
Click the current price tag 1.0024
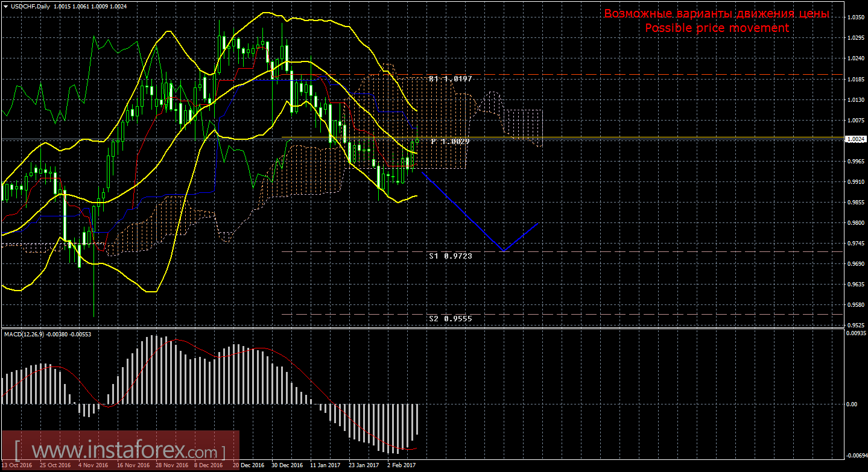pos(855,139)
